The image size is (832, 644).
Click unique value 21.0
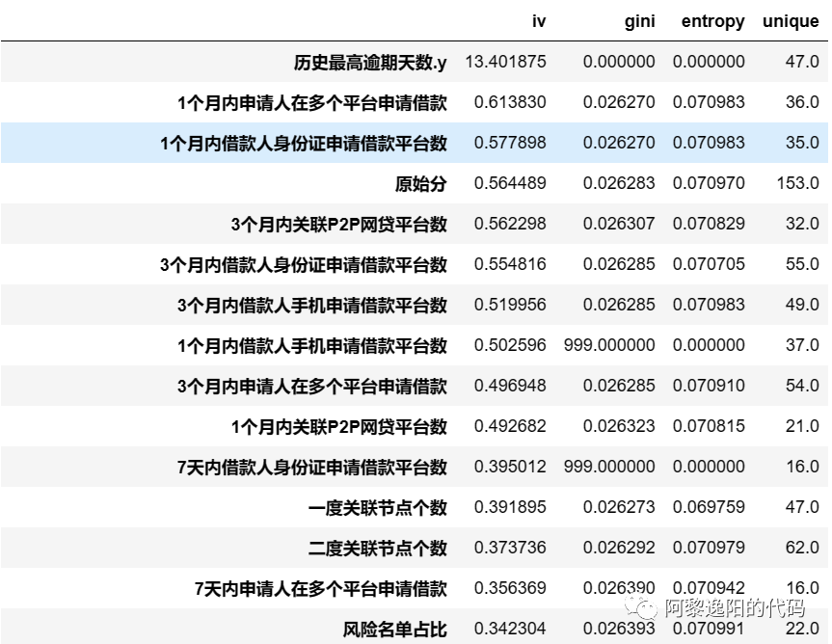pyautogui.click(x=802, y=426)
